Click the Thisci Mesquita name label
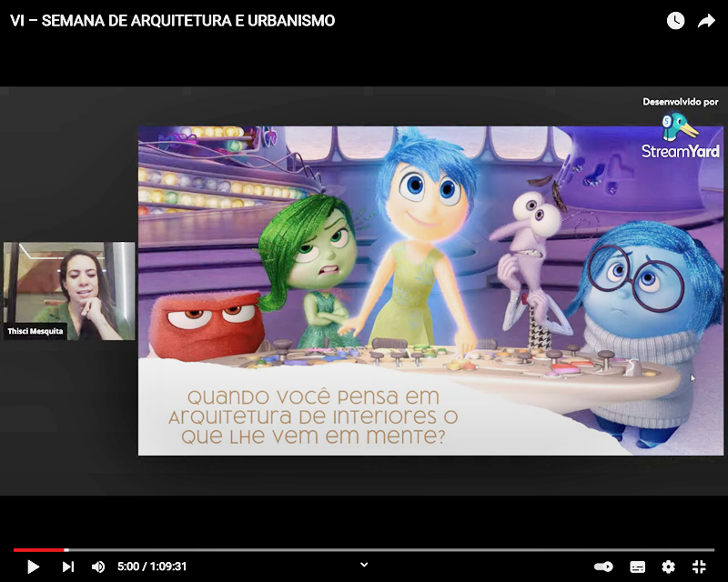Image resolution: width=728 pixels, height=582 pixels. 35,331
